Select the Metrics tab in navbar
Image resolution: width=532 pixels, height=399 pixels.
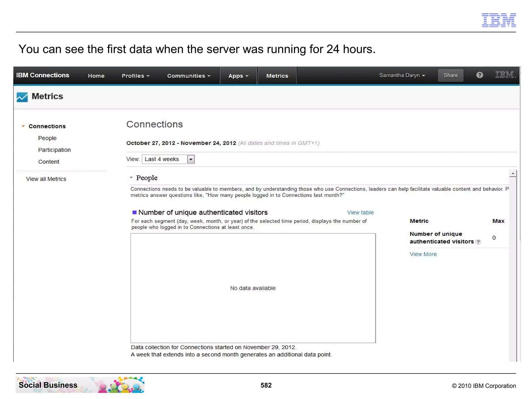(277, 76)
